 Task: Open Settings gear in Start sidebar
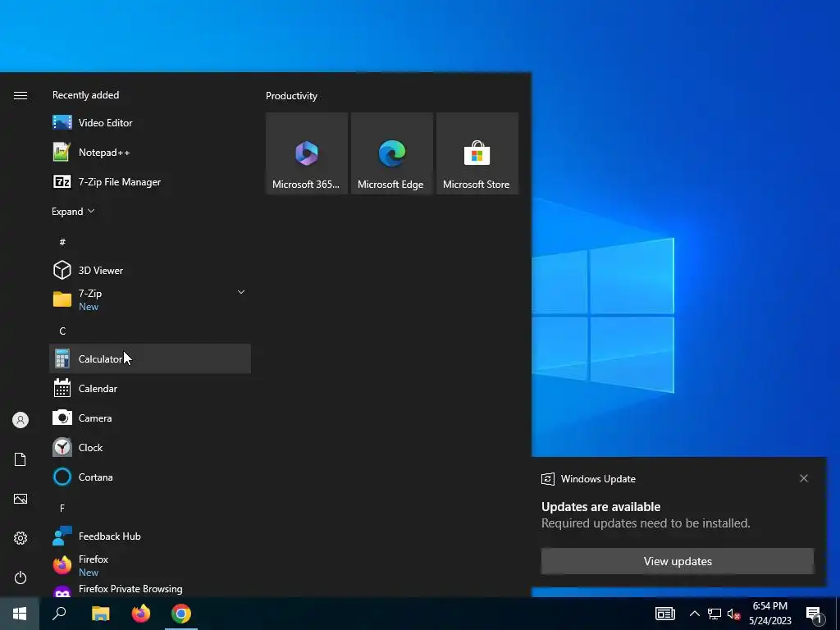[21, 538]
